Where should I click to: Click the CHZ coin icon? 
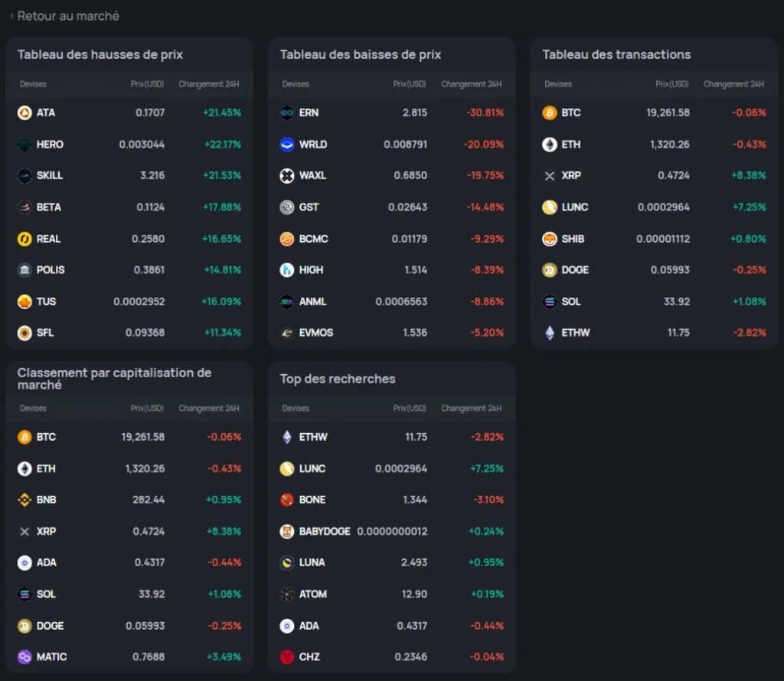coord(287,657)
